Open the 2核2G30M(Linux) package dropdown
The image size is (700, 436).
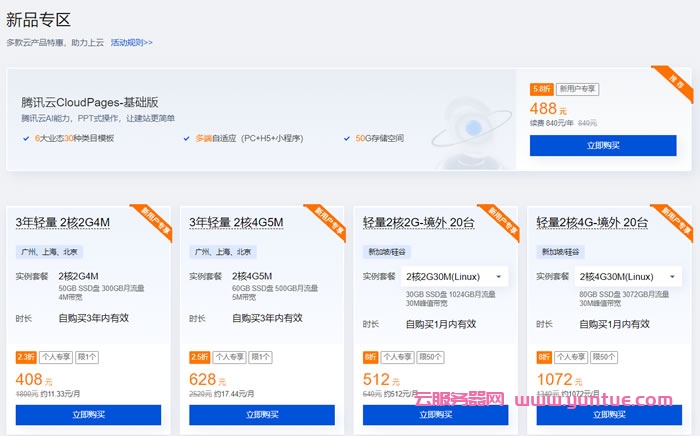pos(455,276)
